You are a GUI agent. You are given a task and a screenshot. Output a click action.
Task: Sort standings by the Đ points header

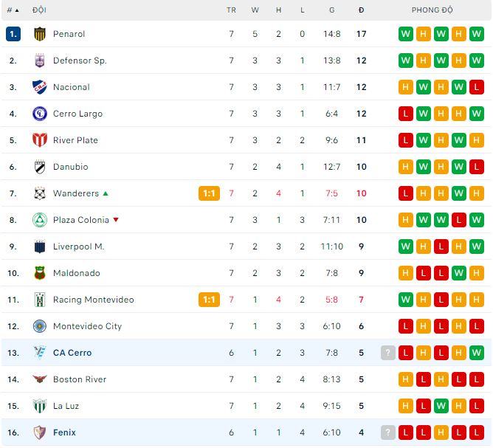pos(361,10)
